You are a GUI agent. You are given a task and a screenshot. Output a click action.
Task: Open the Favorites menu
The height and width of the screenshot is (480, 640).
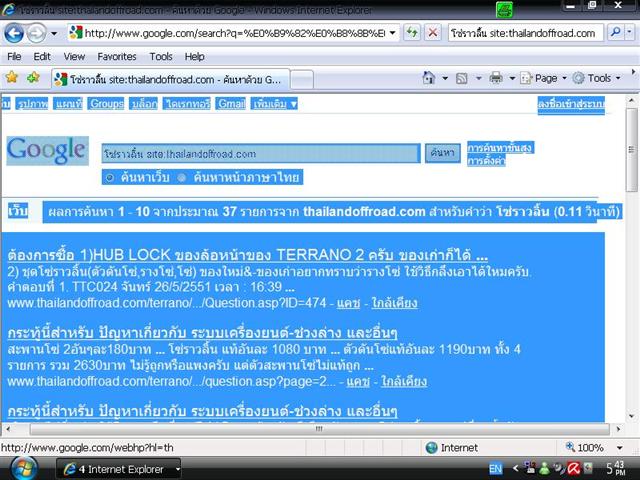tap(116, 57)
